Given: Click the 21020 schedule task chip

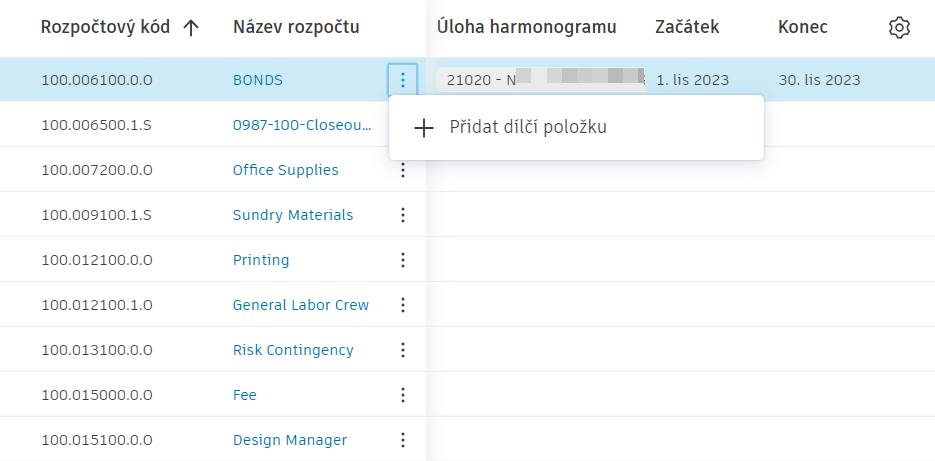Looking at the screenshot, I should [540, 80].
